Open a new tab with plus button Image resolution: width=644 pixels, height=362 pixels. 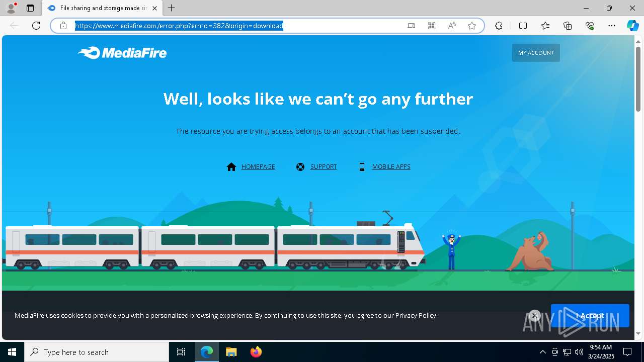click(172, 8)
